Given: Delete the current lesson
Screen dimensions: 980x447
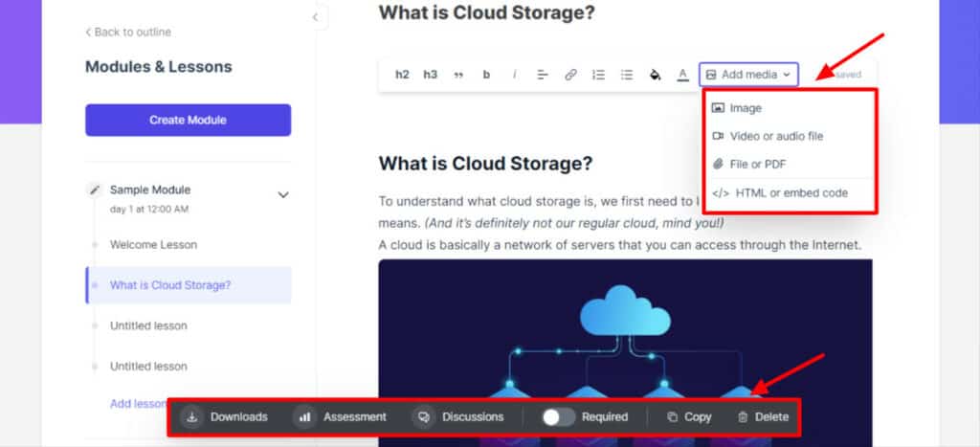Looking at the screenshot, I should pyautogui.click(x=763, y=416).
